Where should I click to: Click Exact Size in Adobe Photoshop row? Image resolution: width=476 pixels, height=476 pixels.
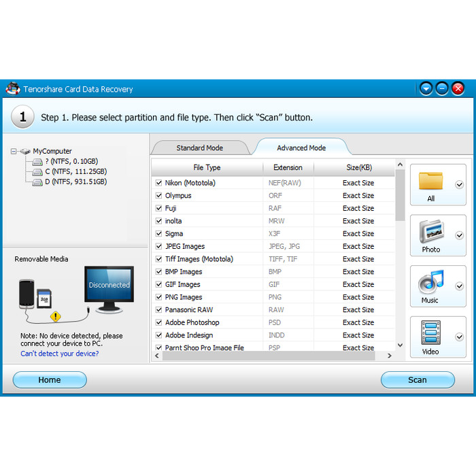coord(358,322)
